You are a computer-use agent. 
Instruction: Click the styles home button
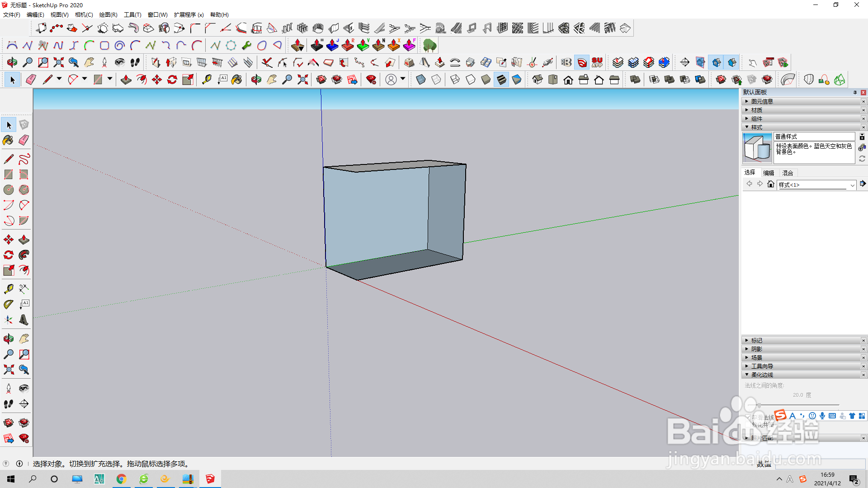click(771, 184)
